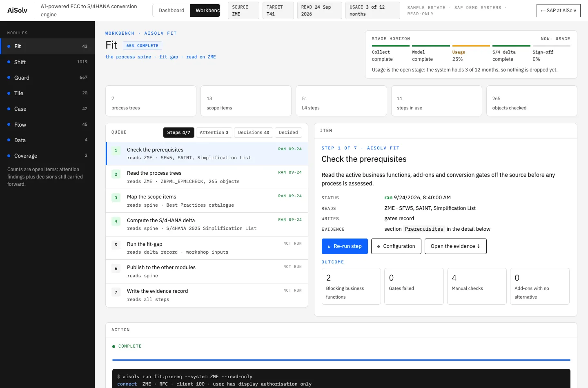Switch to the Dashboard tab
Viewport: 588px width, 388px height.
click(x=171, y=11)
